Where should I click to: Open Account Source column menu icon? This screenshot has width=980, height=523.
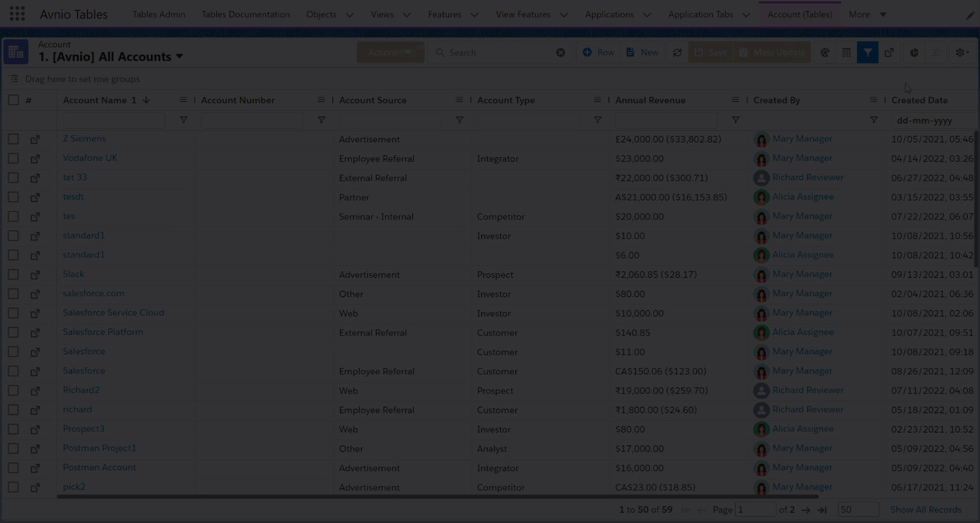pos(459,100)
